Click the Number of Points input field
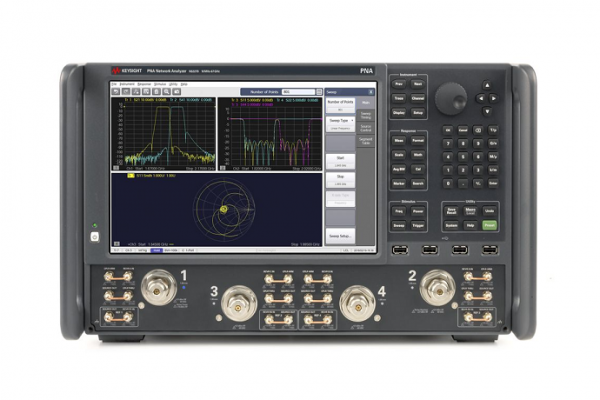 [x=295, y=91]
